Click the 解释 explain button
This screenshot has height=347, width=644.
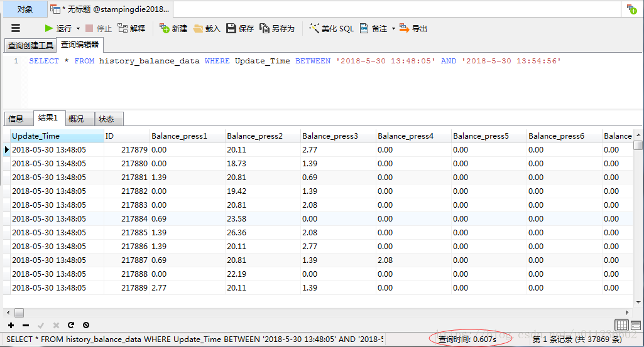131,28
